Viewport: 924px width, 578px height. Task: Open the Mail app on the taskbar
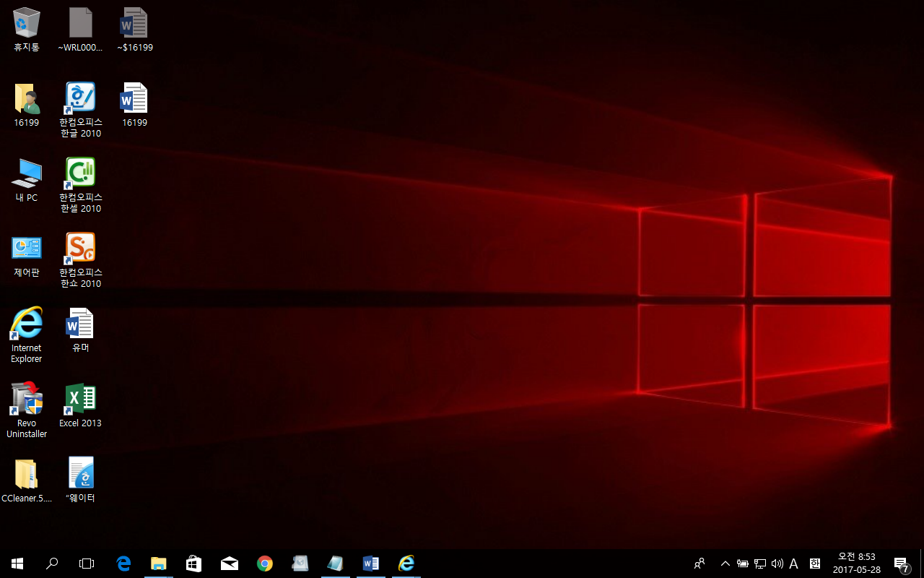coord(230,564)
